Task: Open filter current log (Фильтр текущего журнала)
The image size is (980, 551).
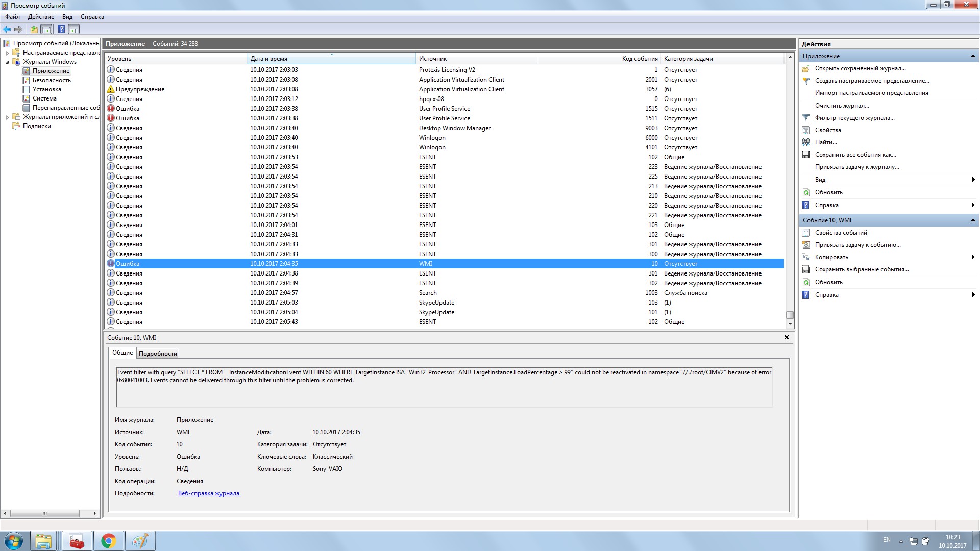Action: pos(854,118)
